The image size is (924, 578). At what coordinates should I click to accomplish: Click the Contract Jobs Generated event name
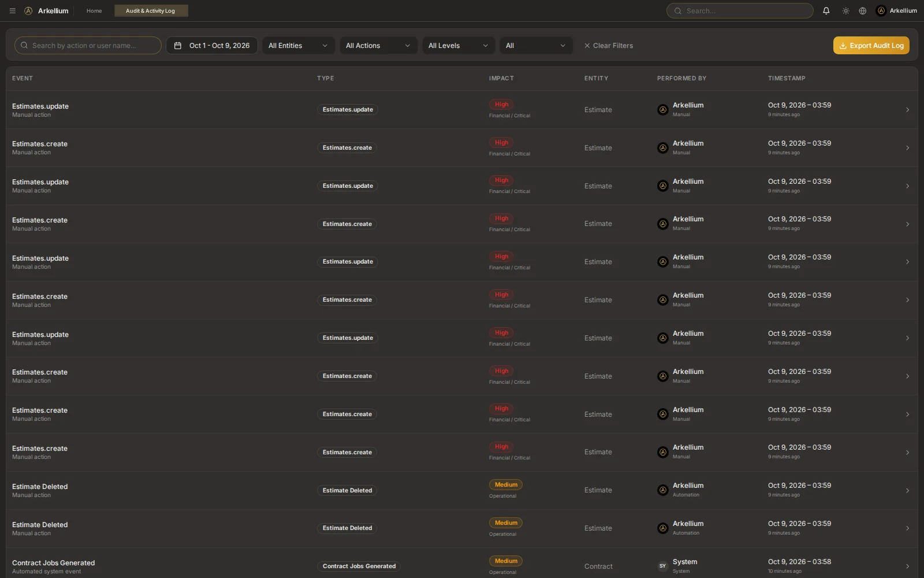point(54,563)
